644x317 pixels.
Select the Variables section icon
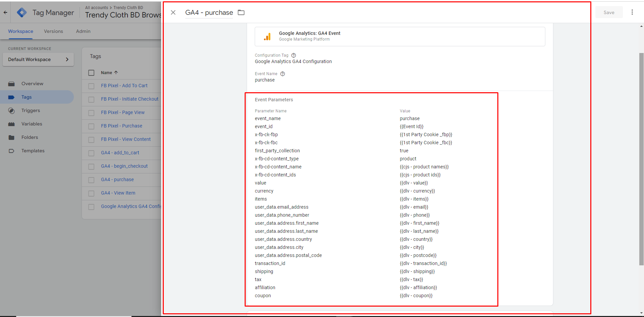11,124
